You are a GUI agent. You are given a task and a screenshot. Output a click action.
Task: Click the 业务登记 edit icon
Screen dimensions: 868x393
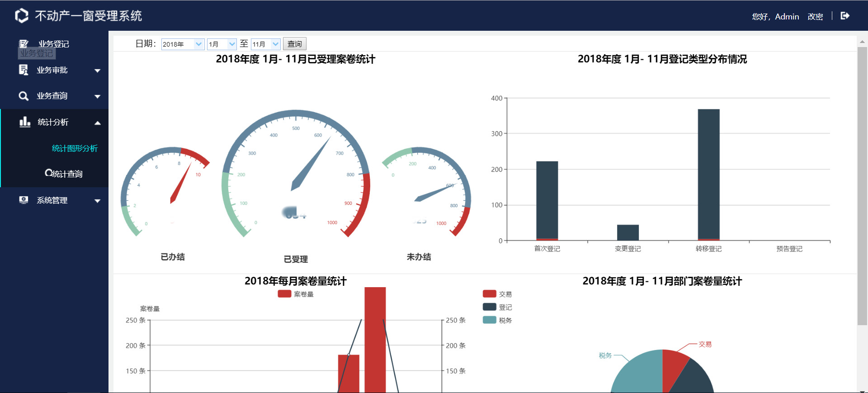pos(24,44)
